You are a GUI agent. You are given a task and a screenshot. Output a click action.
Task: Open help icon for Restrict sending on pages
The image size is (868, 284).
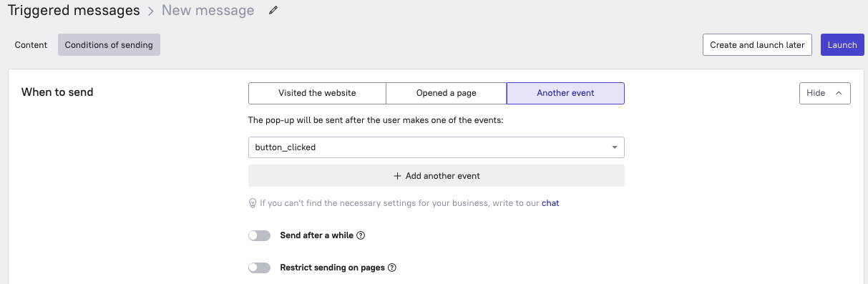(391, 268)
